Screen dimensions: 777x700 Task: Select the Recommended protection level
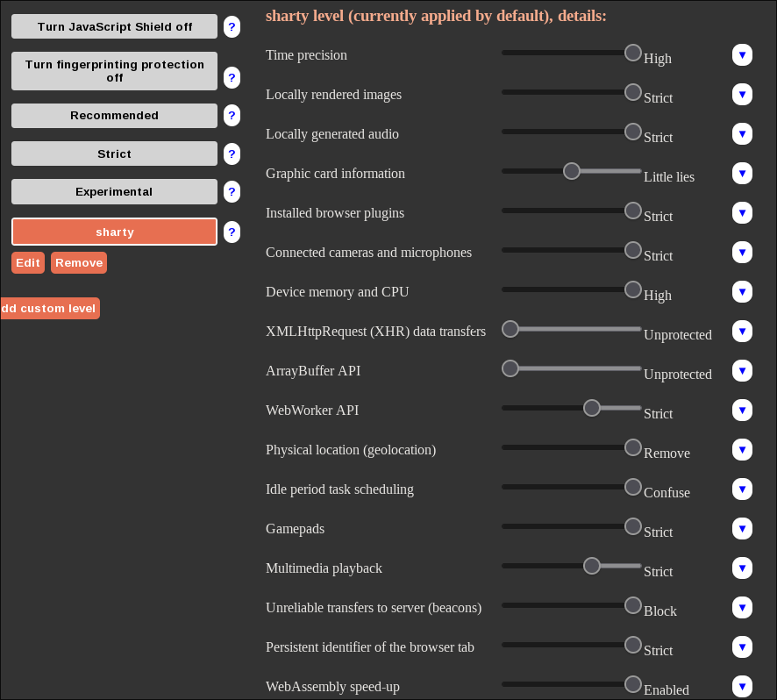pos(115,116)
